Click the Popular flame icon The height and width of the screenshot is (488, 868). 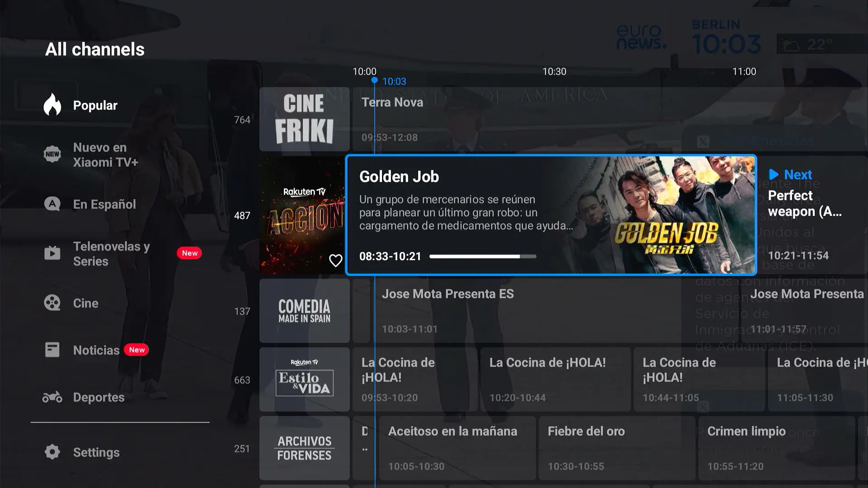click(x=52, y=105)
